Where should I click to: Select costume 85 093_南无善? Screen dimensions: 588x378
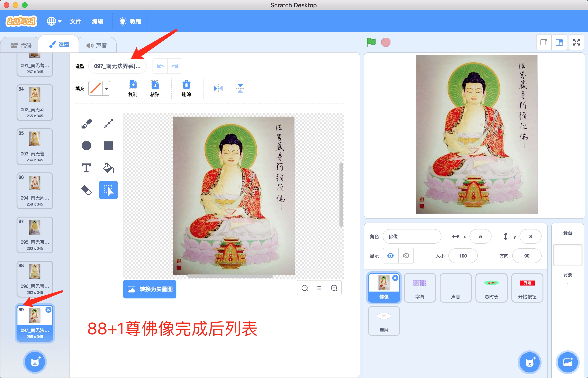[35, 147]
